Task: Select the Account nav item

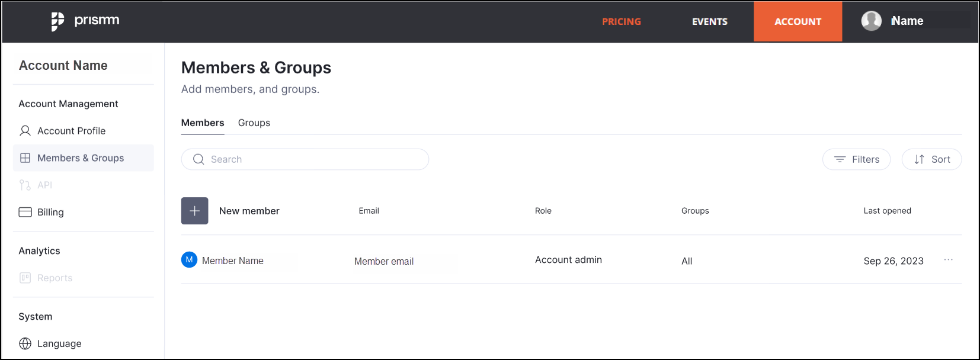Action: [798, 21]
